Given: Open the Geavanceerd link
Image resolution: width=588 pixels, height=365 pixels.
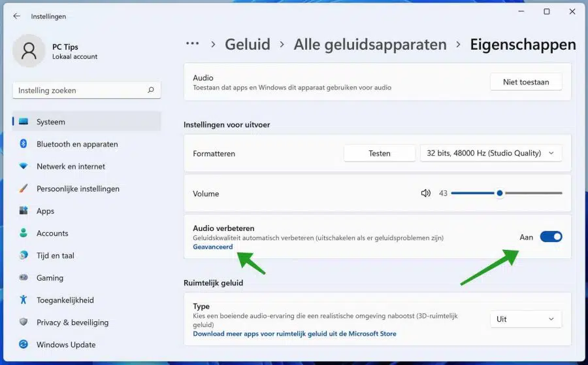Looking at the screenshot, I should [x=212, y=247].
